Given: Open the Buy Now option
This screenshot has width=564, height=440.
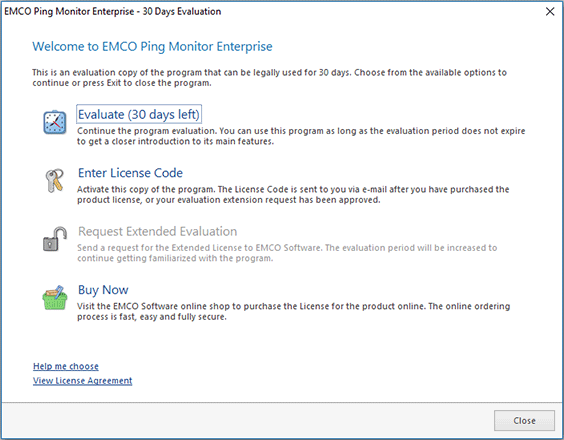Looking at the screenshot, I should [x=103, y=290].
